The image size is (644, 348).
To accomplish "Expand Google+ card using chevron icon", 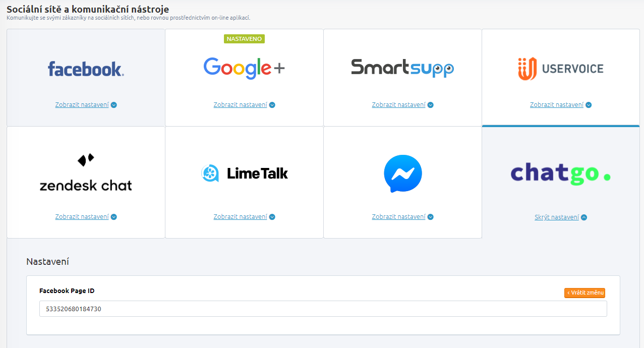I will (272, 105).
